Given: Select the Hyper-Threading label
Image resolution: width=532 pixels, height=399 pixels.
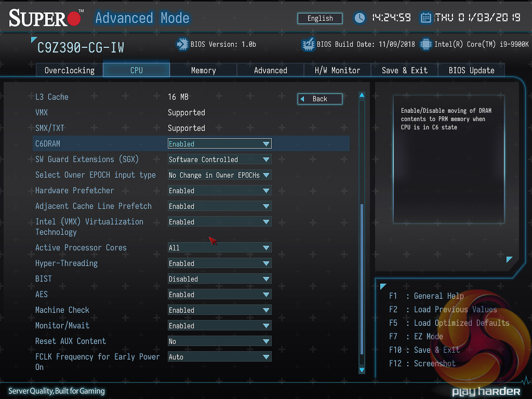Looking at the screenshot, I should click(66, 263).
